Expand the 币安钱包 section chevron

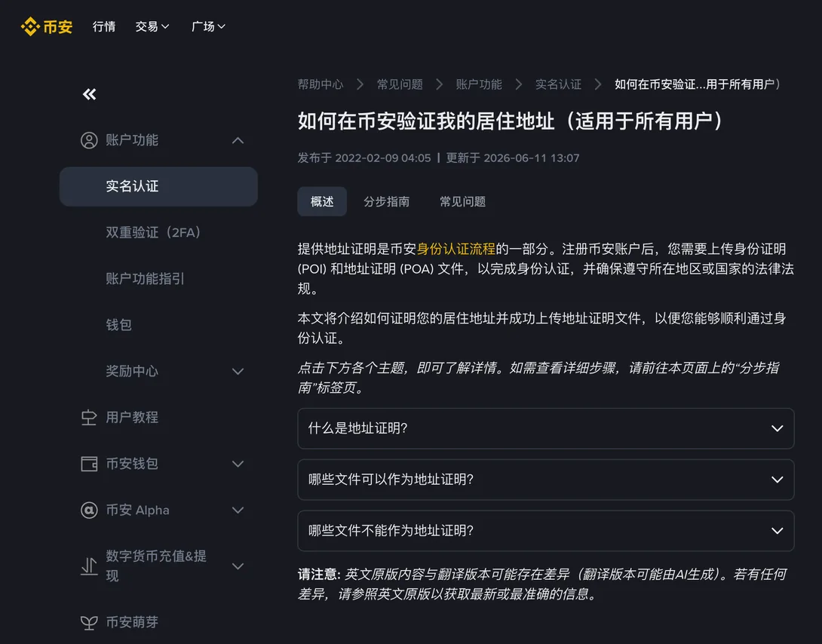(x=238, y=464)
